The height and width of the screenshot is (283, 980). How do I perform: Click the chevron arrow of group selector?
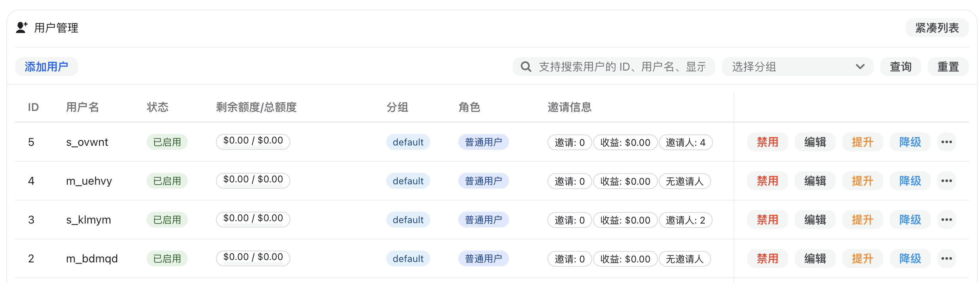[x=860, y=67]
